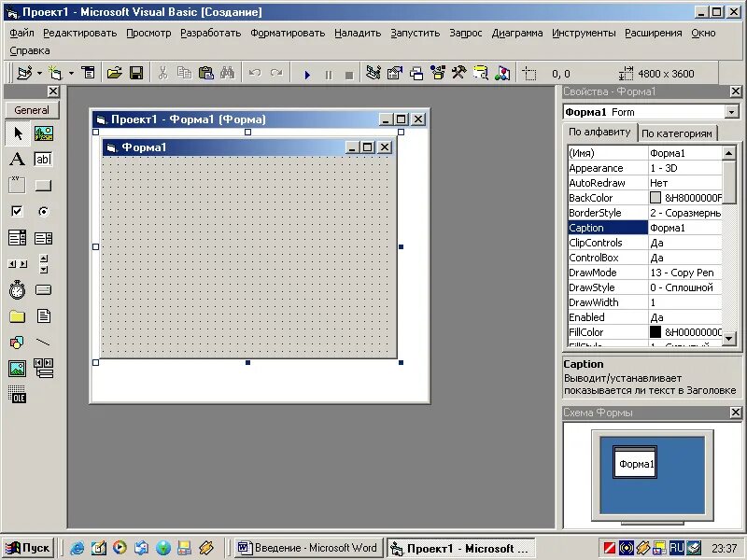Select the horizontal scrollbar tool
747x560 pixels.
(17, 263)
